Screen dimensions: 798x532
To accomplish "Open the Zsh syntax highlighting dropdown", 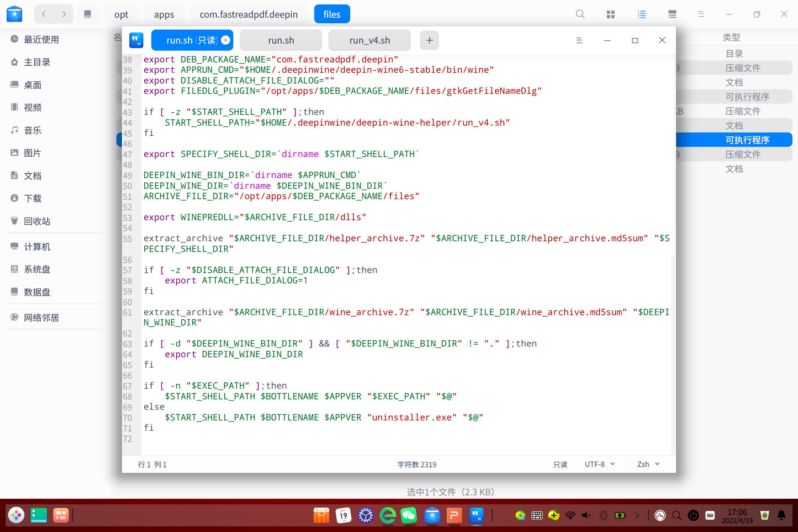I will 648,464.
